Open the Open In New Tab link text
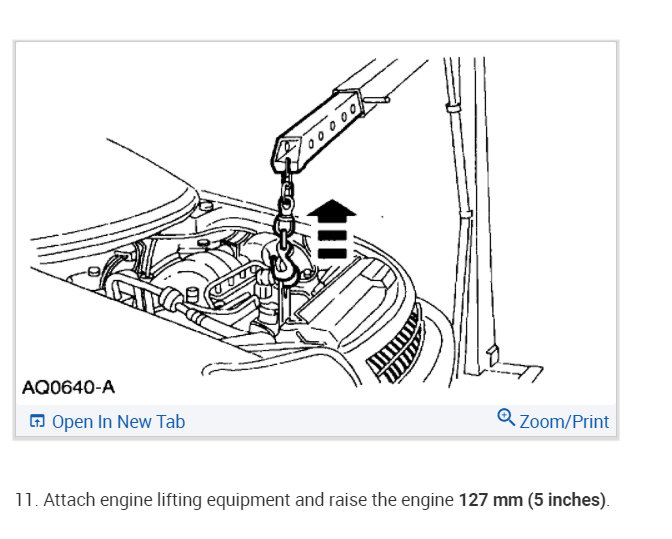The width and height of the screenshot is (672, 539). point(119,422)
